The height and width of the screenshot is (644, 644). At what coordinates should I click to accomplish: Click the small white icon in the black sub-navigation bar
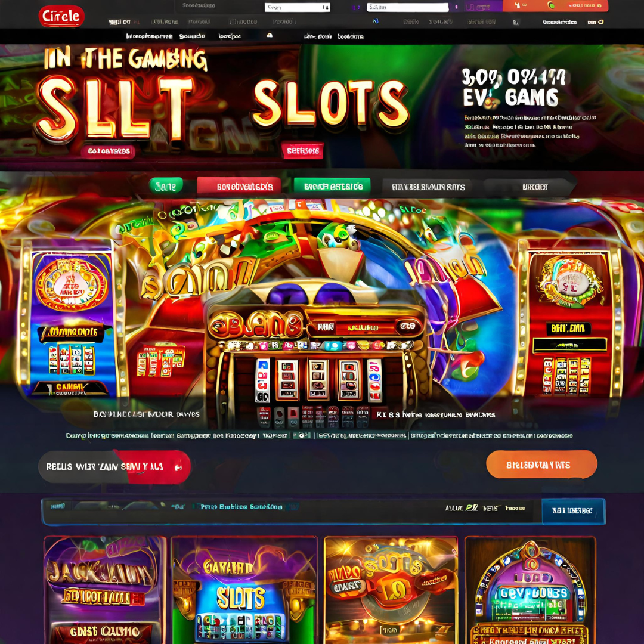pos(270,36)
